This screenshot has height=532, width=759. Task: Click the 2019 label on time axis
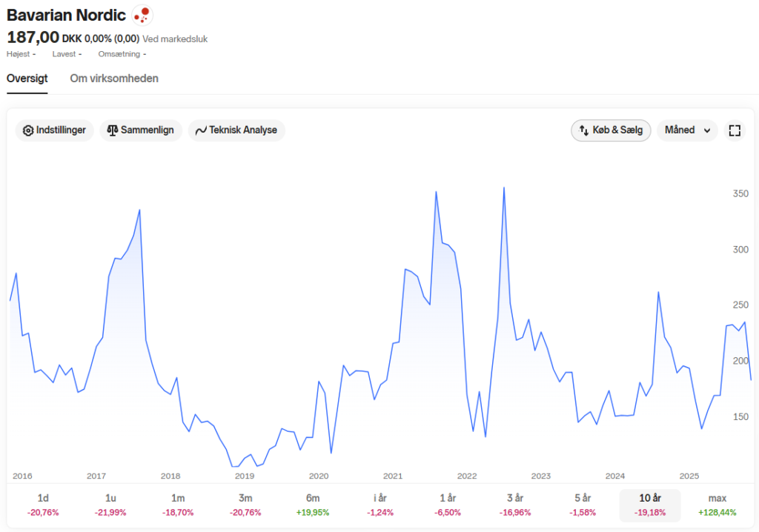245,476
